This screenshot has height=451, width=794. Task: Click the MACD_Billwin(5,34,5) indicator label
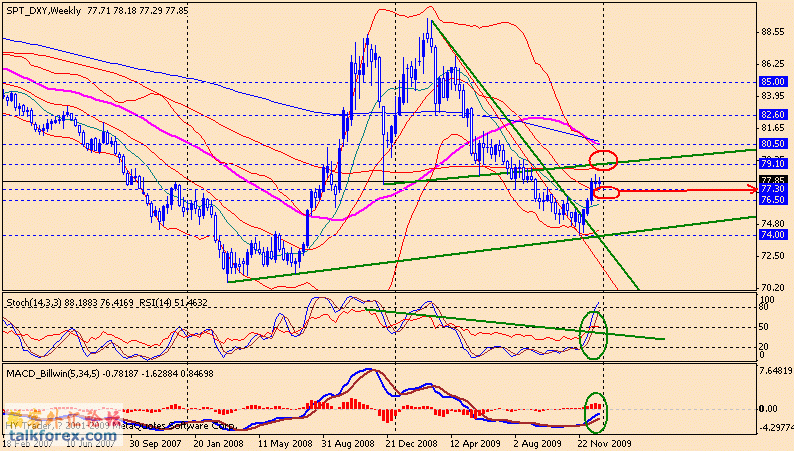tap(53, 374)
